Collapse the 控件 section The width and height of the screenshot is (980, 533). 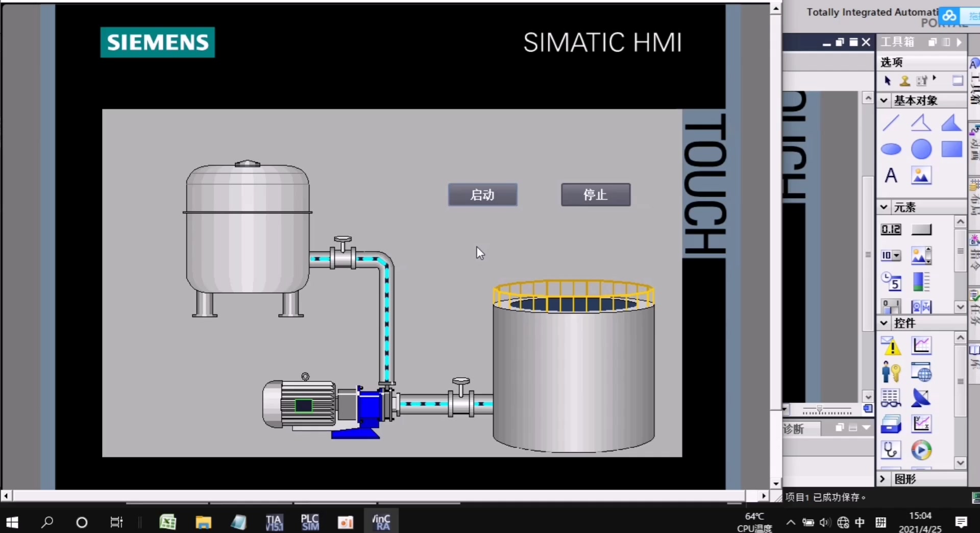coord(884,323)
